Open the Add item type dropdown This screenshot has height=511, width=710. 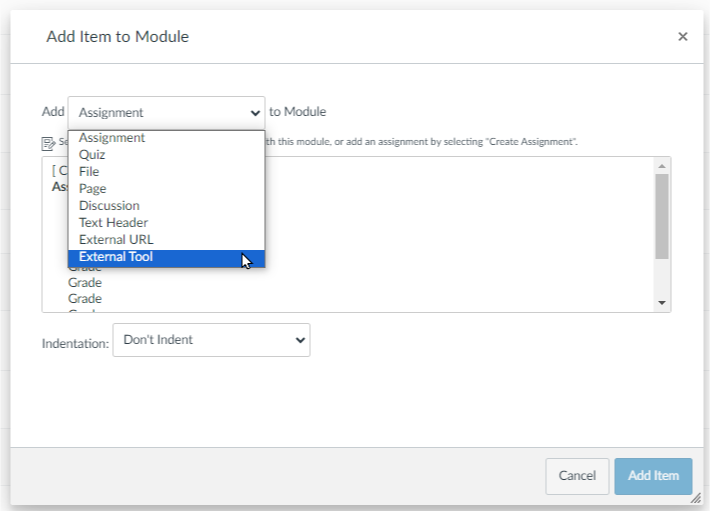(166, 112)
